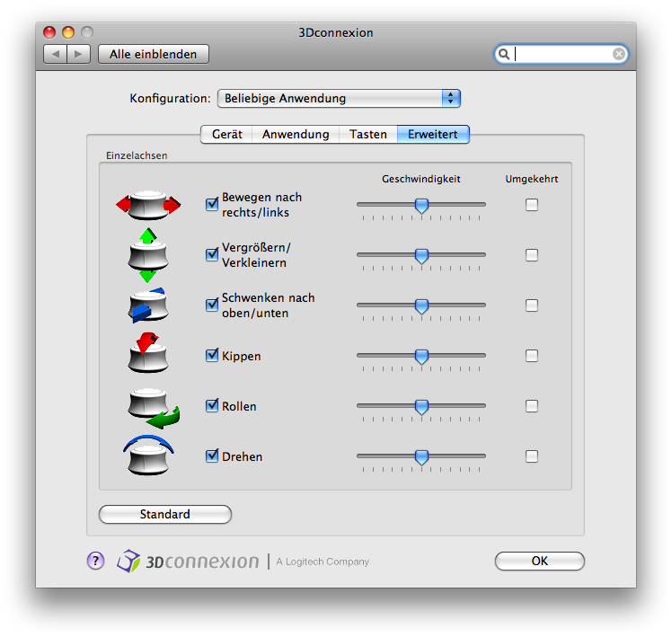Disable the Drehen axis checkbox
672x637 pixels.
click(x=212, y=456)
